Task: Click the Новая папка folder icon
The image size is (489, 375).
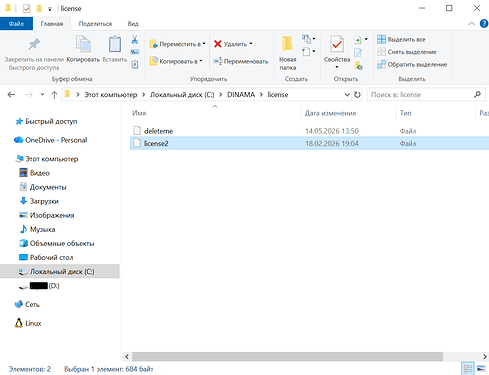Action: 287,44
